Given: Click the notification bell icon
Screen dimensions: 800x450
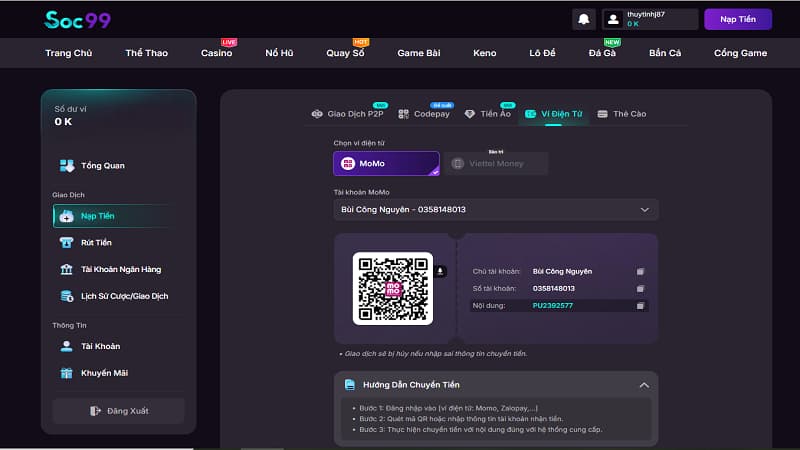Looking at the screenshot, I should click(x=583, y=19).
